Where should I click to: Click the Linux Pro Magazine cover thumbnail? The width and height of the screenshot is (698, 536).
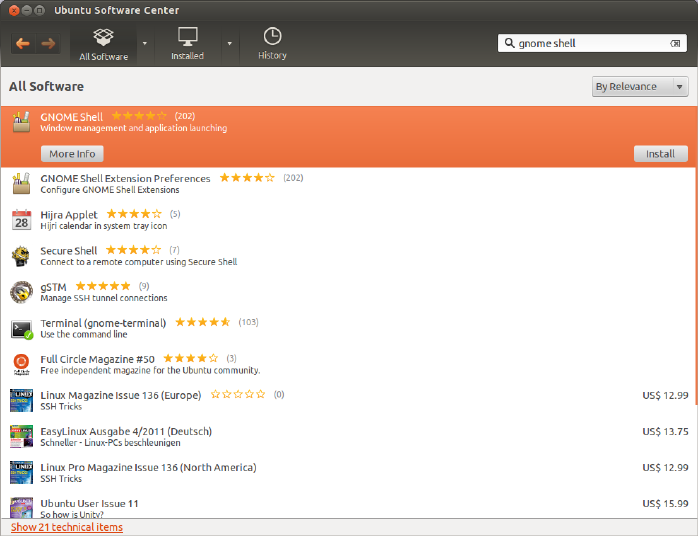point(21,472)
